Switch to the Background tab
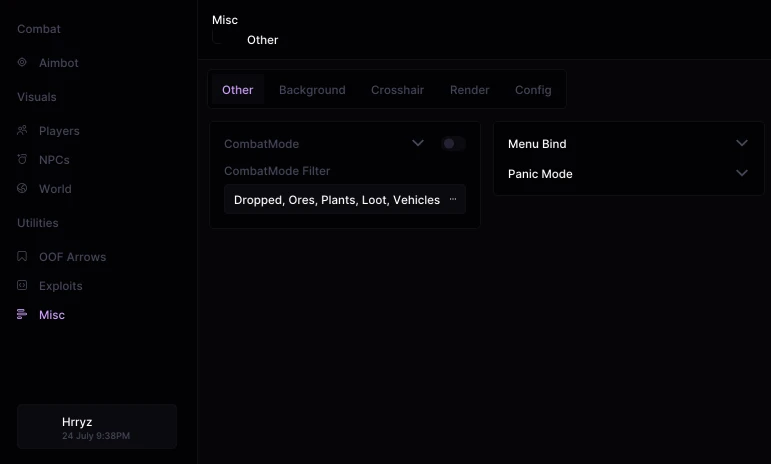 coord(312,90)
